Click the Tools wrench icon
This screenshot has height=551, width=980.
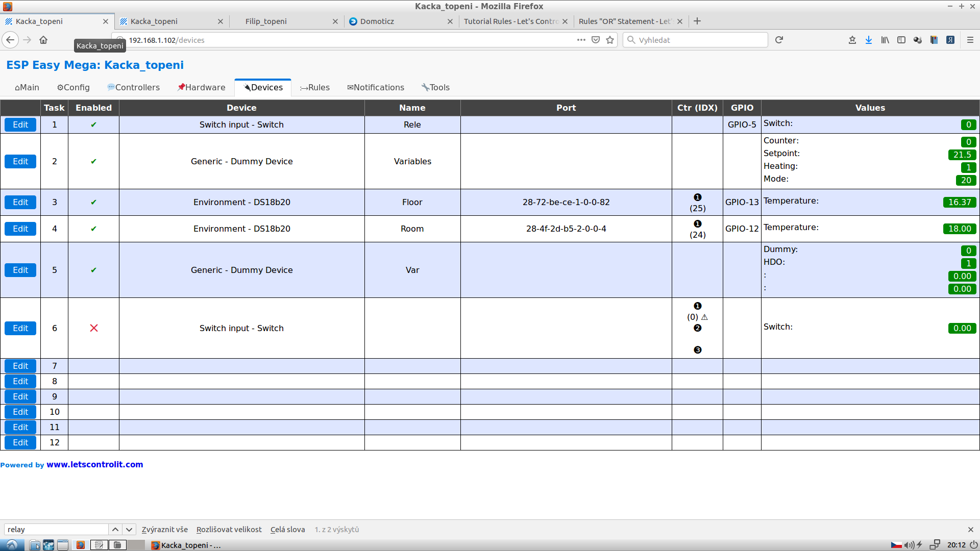tap(425, 87)
